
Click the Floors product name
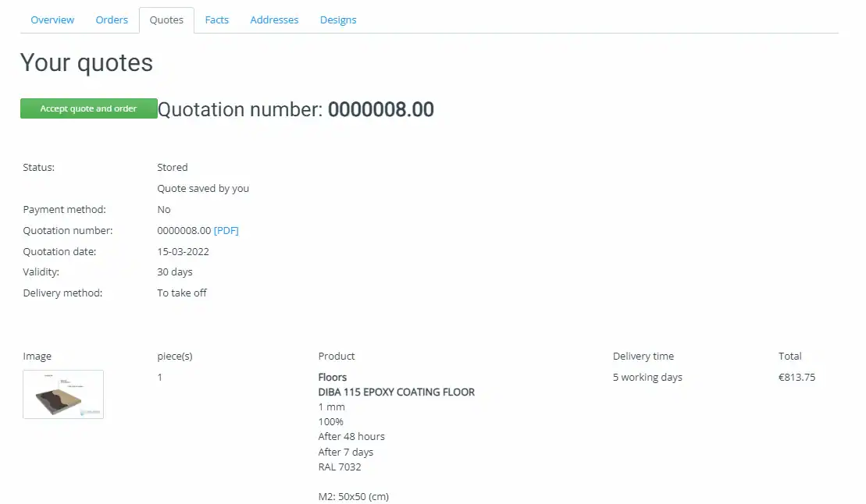(332, 377)
